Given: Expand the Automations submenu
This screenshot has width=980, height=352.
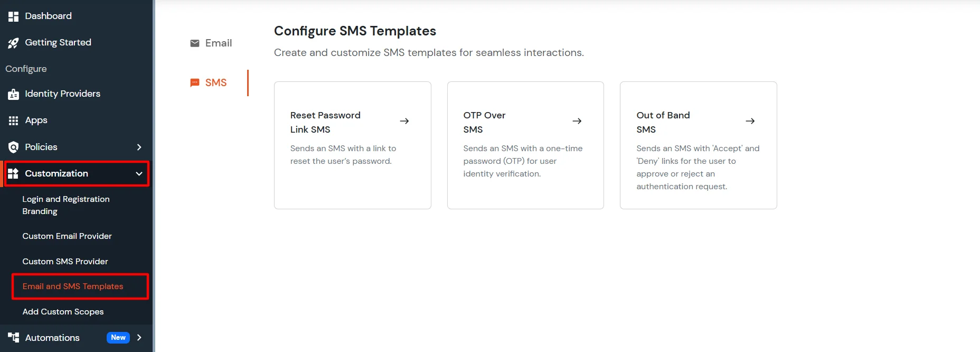Looking at the screenshot, I should click(x=139, y=338).
